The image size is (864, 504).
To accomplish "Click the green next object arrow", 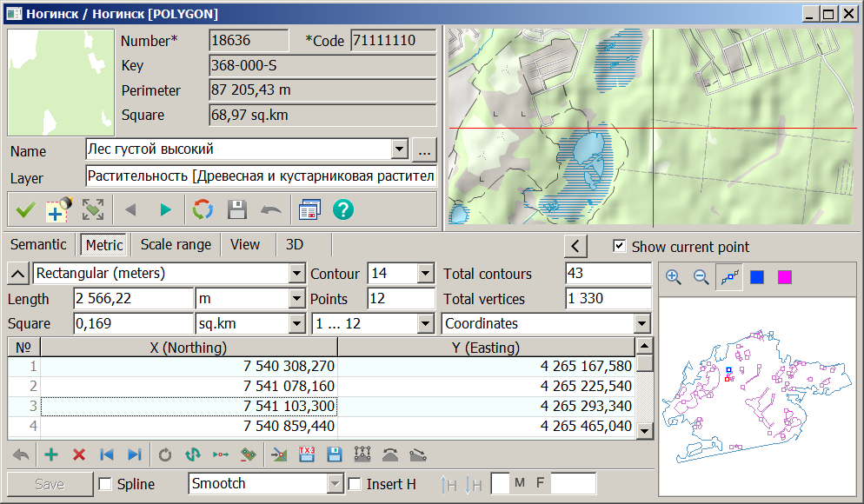I will (165, 209).
